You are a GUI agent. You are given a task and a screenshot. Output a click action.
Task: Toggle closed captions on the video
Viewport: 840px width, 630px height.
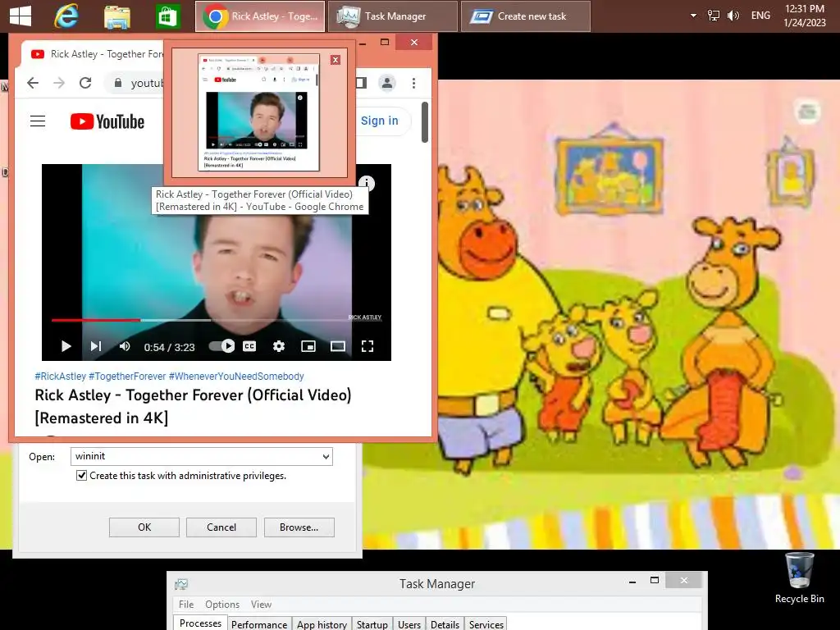[x=249, y=346]
